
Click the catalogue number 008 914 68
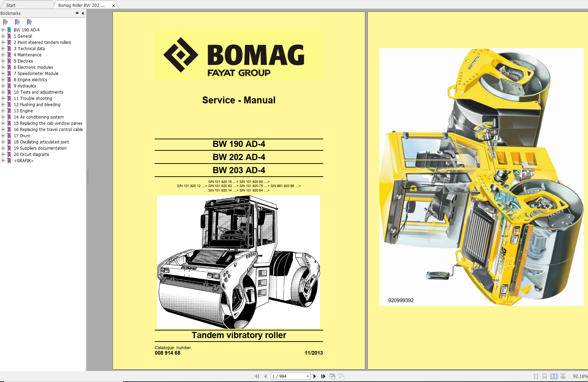[x=167, y=353]
